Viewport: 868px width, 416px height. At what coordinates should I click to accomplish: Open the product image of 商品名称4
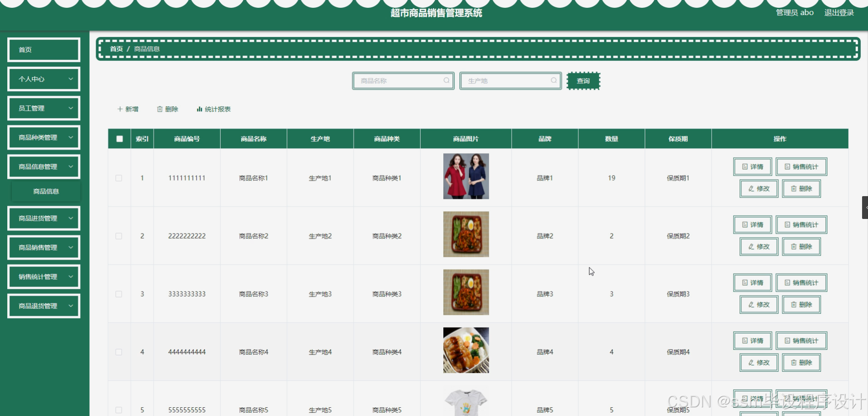tap(466, 350)
